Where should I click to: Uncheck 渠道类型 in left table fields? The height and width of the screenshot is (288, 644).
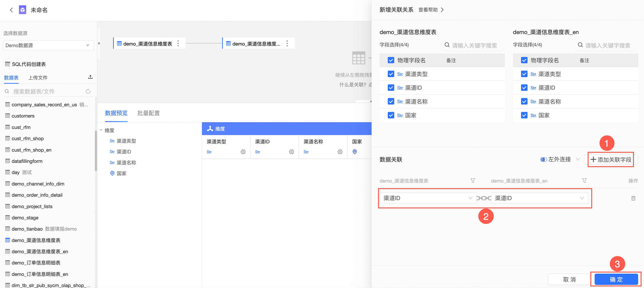(391, 74)
